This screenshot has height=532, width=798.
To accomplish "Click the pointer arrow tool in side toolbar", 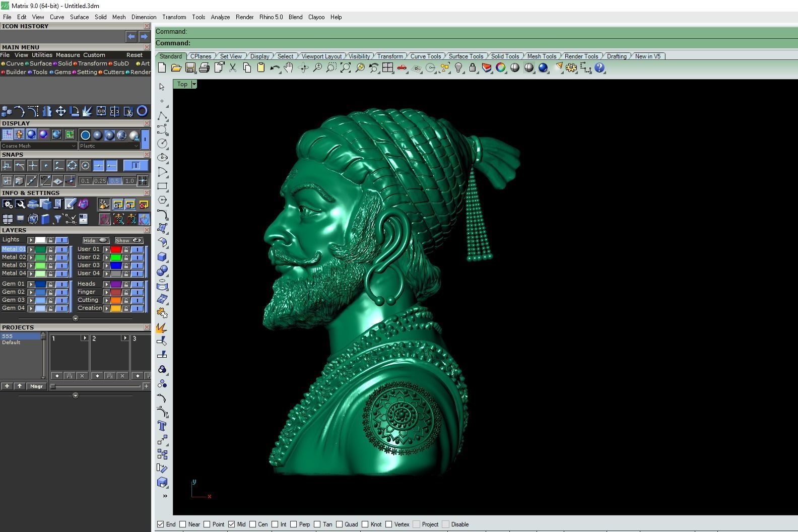I will click(x=162, y=87).
